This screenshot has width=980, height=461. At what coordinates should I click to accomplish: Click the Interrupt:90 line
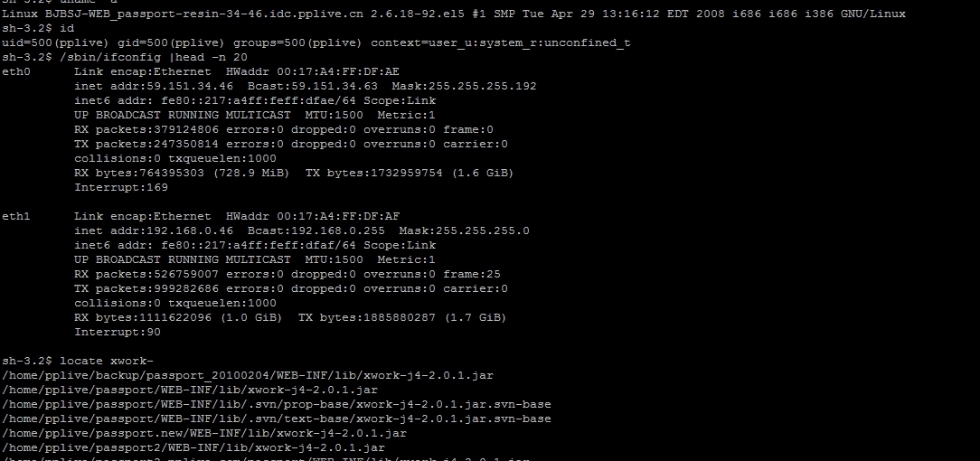118,332
